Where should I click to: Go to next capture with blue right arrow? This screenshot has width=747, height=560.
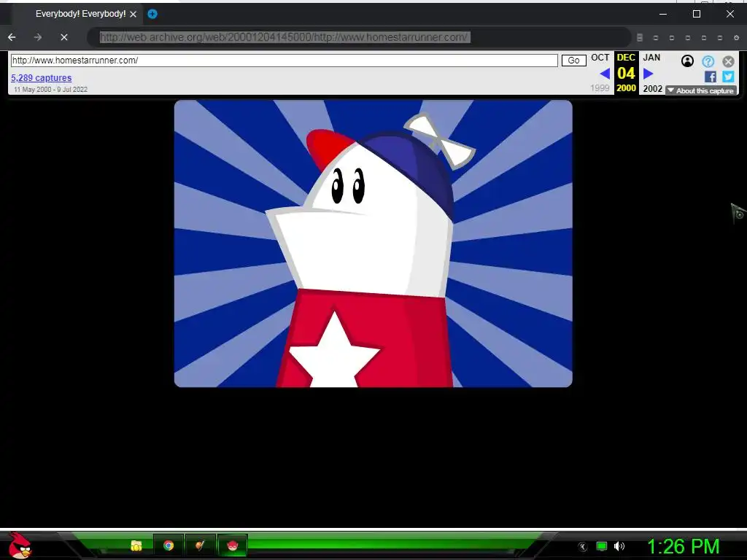(648, 74)
